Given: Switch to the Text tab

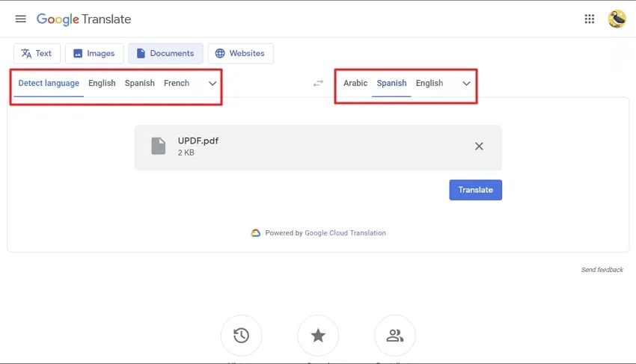Looking at the screenshot, I should [x=37, y=54].
